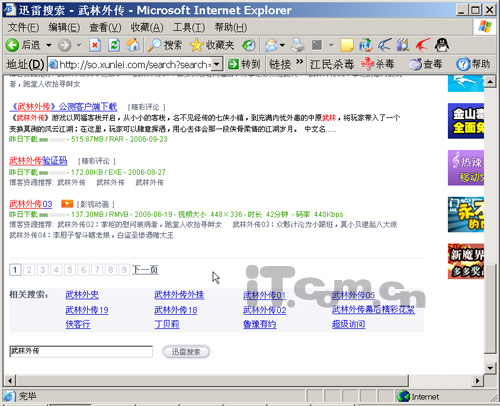500x406 pixels.
Task: Open related search 武林外传外挂
Action: 179,295
